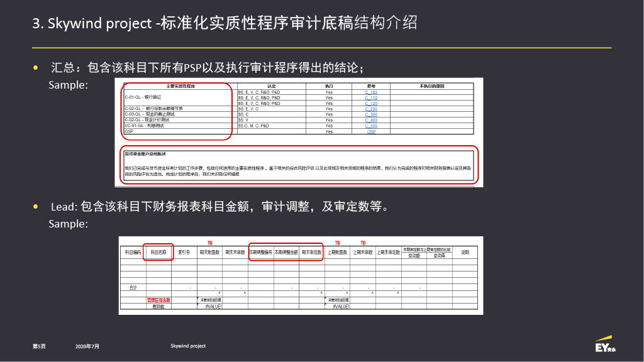Click the conclusion paragraph starting '我们已完成'
Viewport: 644px width, 362px height.
click(298, 171)
